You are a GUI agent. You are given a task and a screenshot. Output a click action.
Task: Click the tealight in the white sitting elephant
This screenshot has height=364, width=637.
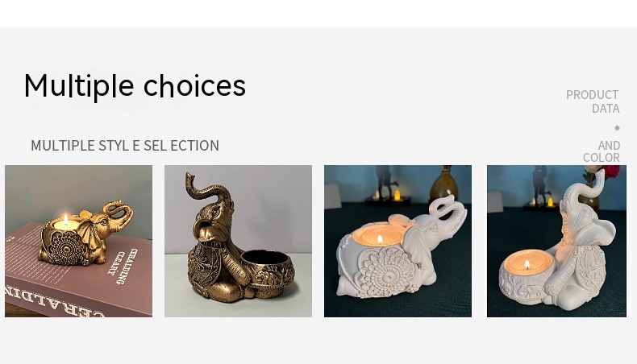point(527,264)
